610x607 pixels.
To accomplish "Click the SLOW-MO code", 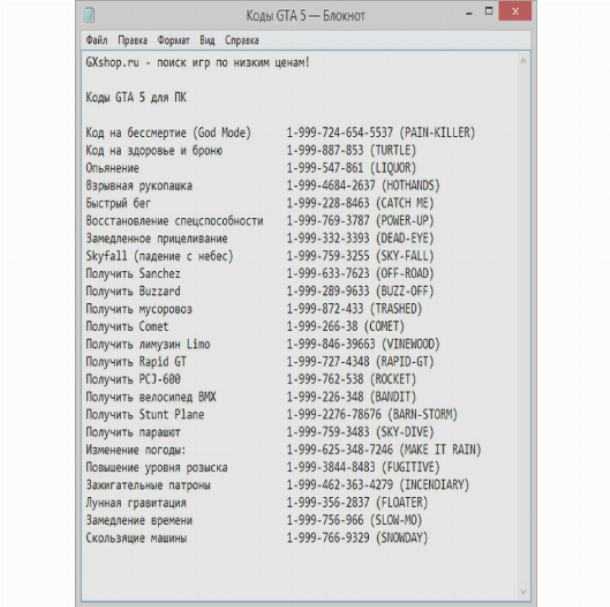I will coord(354,520).
